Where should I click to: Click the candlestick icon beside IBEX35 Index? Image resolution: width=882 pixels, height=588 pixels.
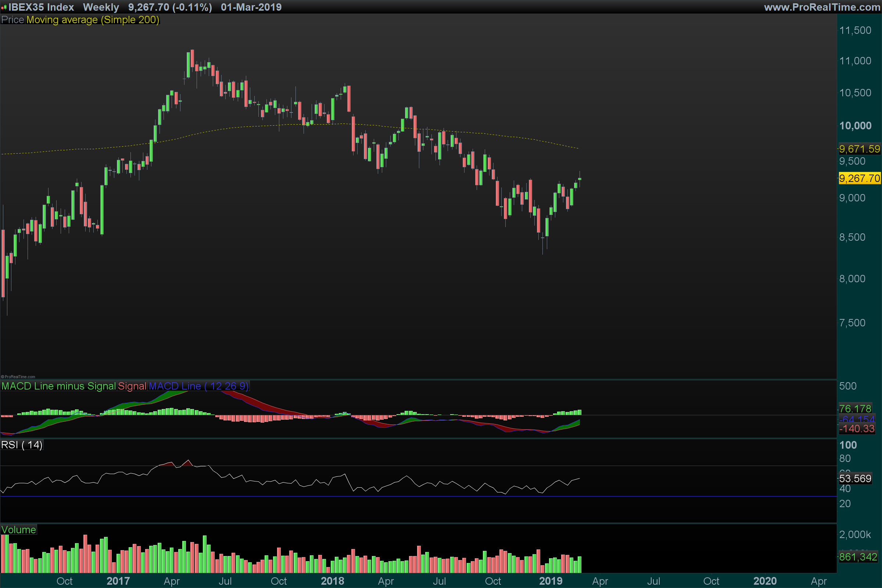pyautogui.click(x=4, y=7)
